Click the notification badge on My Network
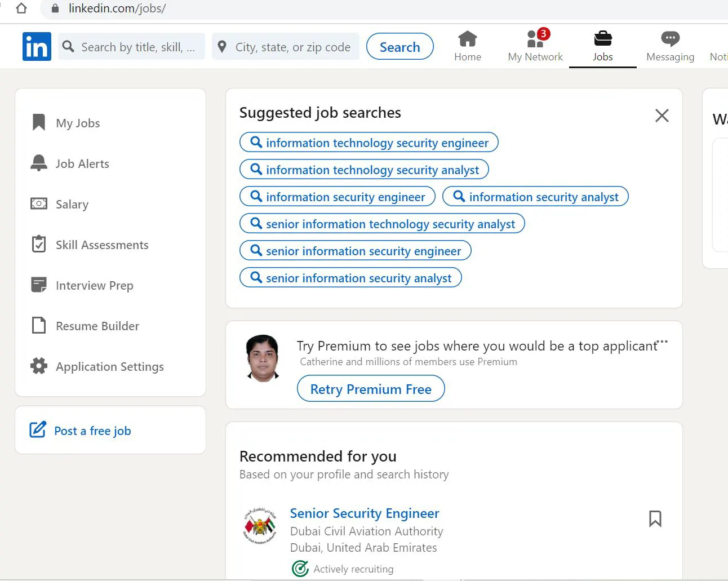This screenshot has height=581, width=728. (x=543, y=34)
